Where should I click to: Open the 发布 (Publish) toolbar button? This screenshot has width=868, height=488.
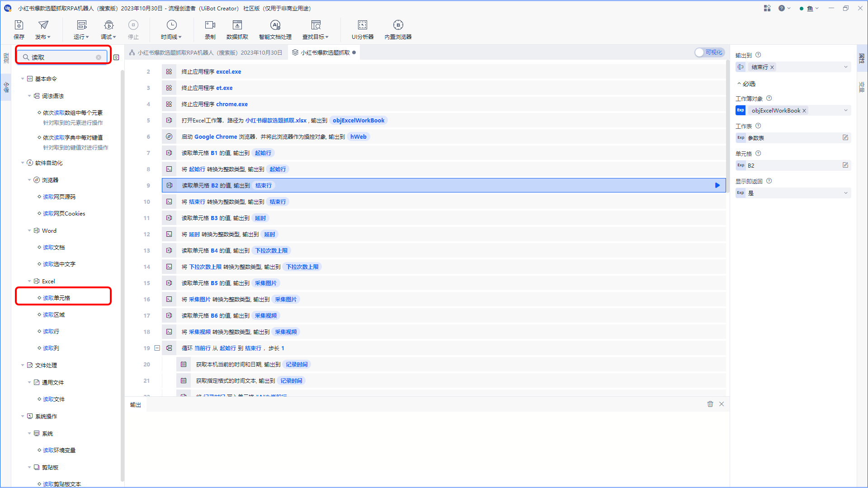[x=43, y=30]
